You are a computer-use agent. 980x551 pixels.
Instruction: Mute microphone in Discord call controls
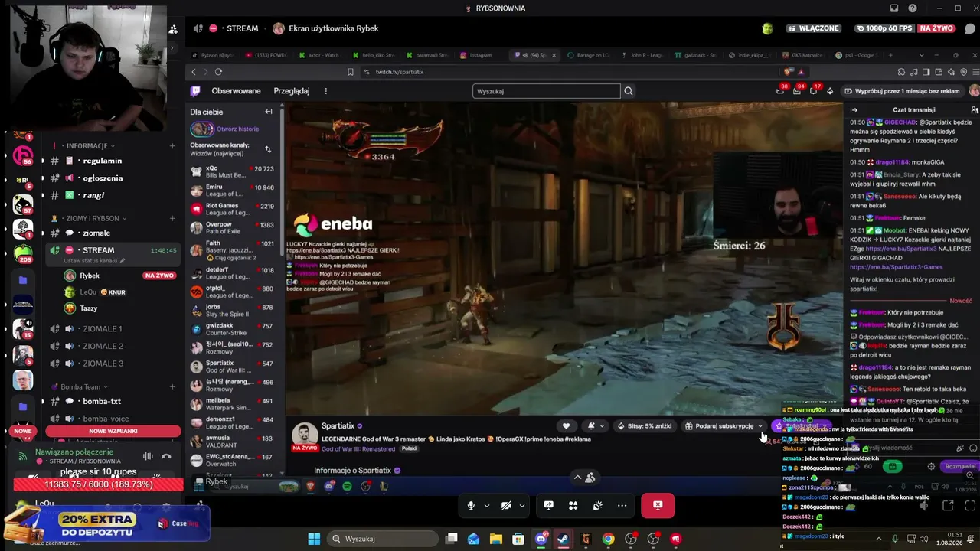[x=470, y=505]
